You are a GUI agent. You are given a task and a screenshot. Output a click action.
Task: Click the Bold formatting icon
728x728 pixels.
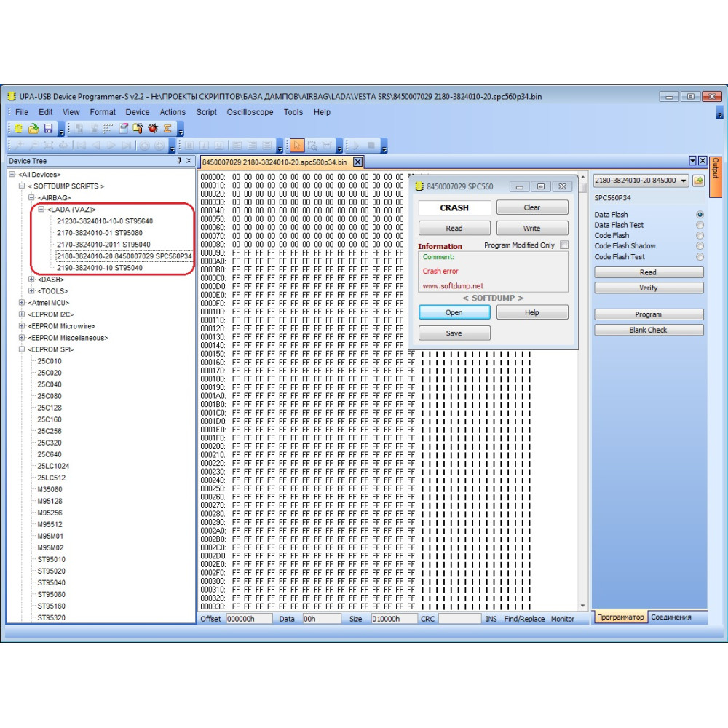click(x=189, y=146)
